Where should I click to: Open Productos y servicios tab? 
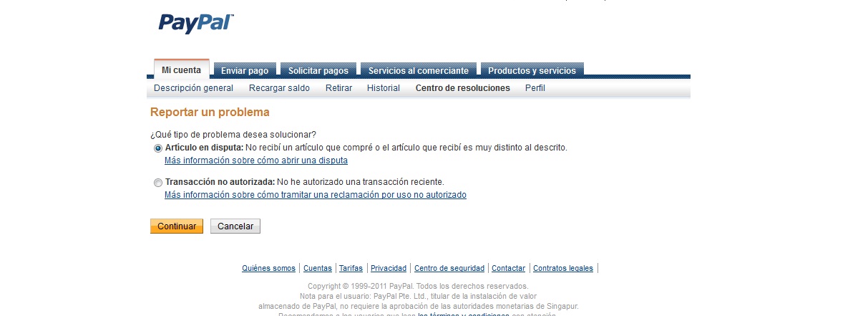point(532,70)
